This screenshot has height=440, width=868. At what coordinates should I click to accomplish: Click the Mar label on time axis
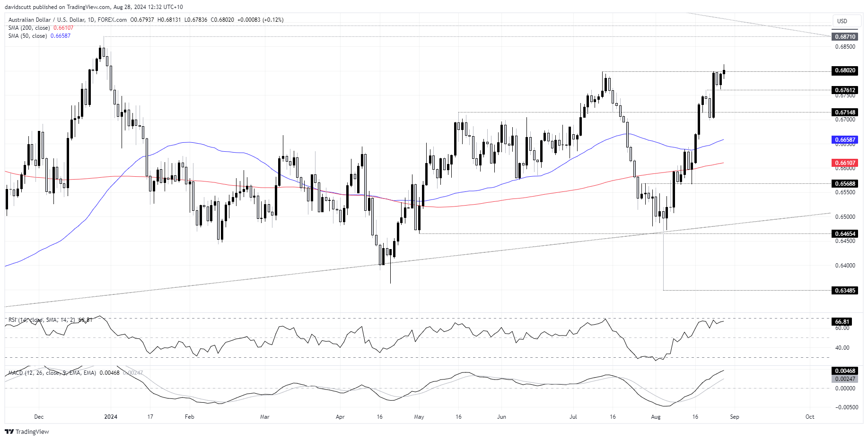(x=265, y=417)
